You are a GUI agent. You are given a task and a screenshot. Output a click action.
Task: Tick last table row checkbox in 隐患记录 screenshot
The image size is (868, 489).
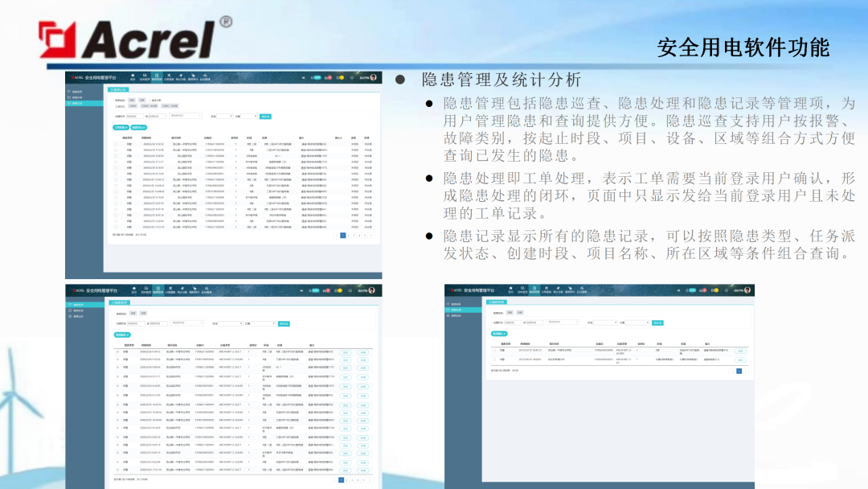(116, 227)
